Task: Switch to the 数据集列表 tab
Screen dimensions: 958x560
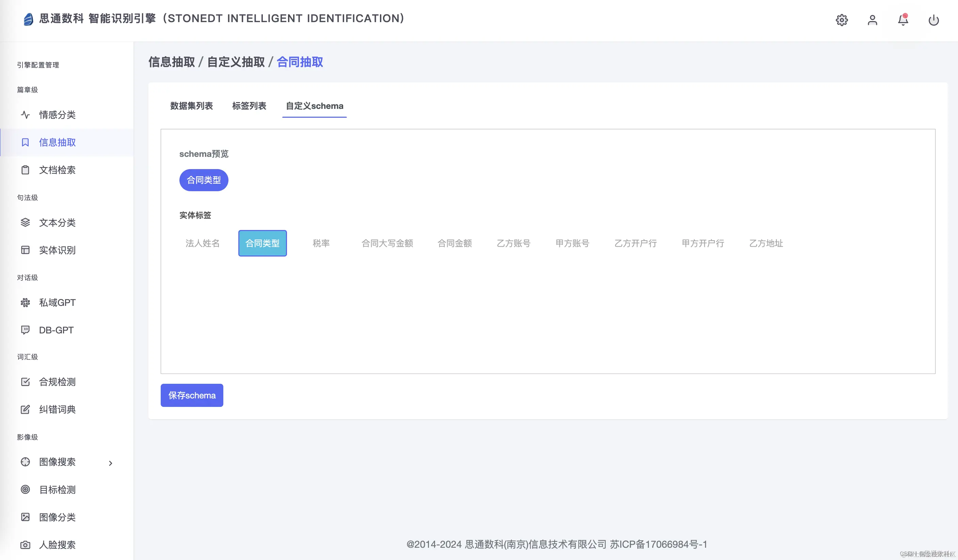Action: [x=191, y=106]
